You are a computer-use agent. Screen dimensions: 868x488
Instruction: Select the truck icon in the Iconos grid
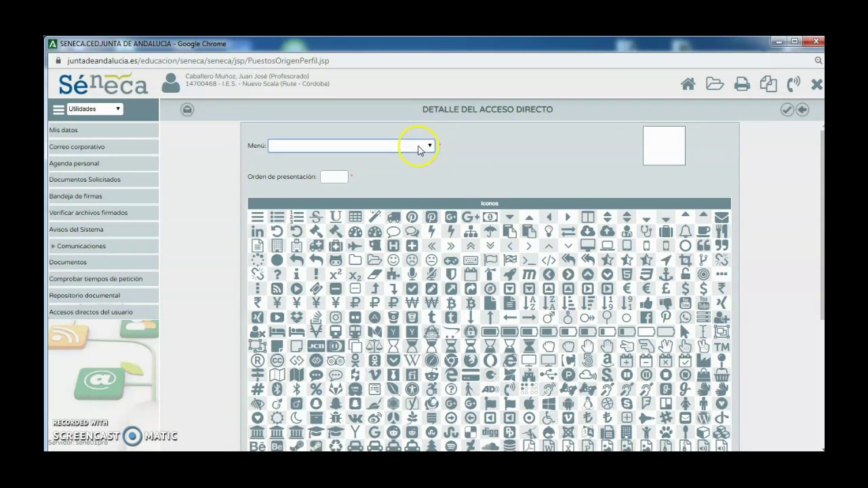pyautogui.click(x=394, y=217)
